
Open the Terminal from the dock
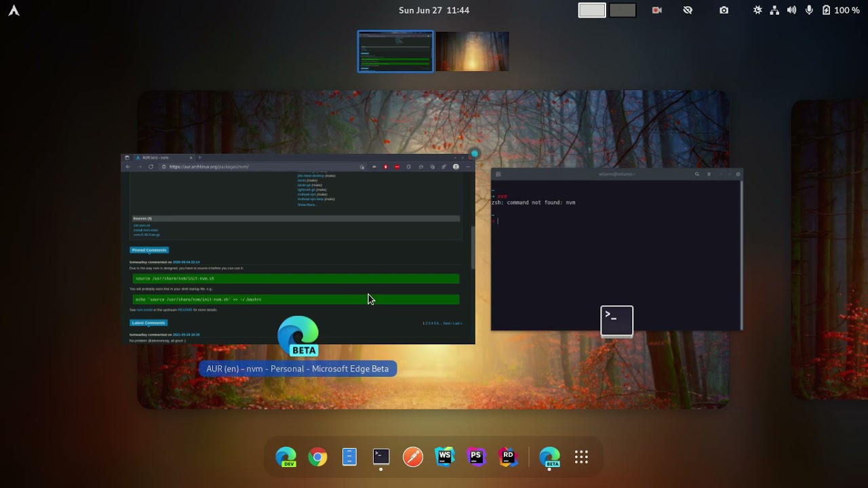(381, 457)
